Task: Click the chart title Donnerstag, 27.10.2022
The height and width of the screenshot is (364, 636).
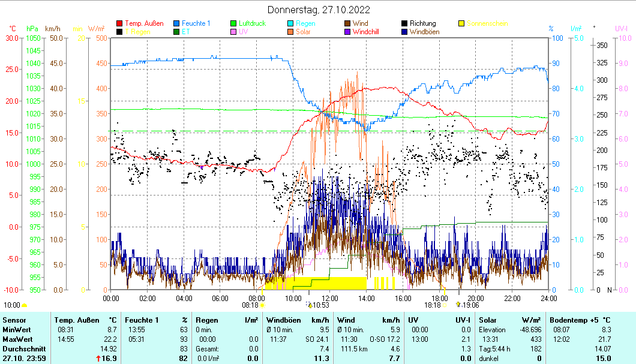Action: pos(318,10)
